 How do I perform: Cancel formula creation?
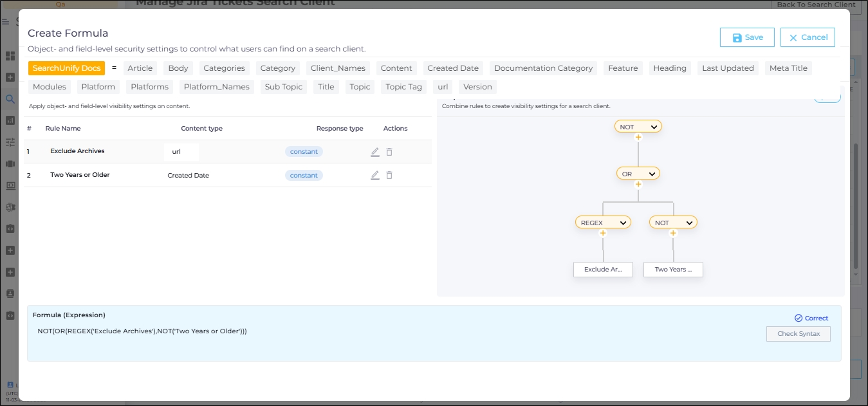808,37
